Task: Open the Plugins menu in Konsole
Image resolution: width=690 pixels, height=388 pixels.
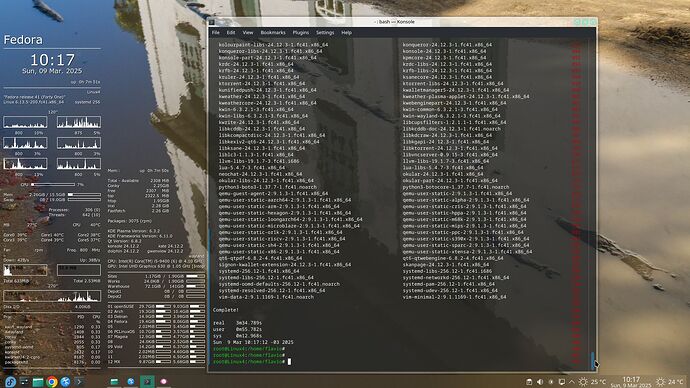Action: 301,33
